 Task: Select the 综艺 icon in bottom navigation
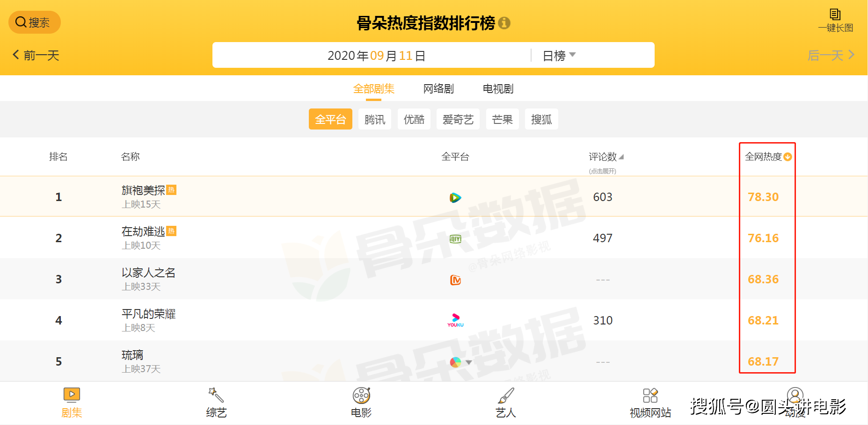coord(216,401)
